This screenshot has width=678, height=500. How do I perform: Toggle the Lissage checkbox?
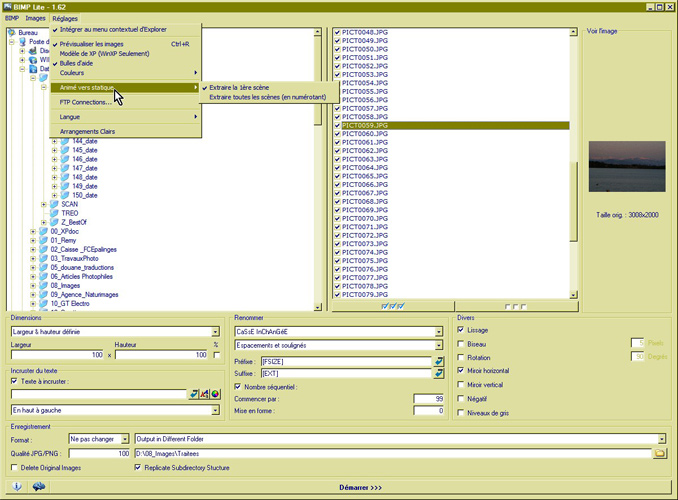point(461,330)
